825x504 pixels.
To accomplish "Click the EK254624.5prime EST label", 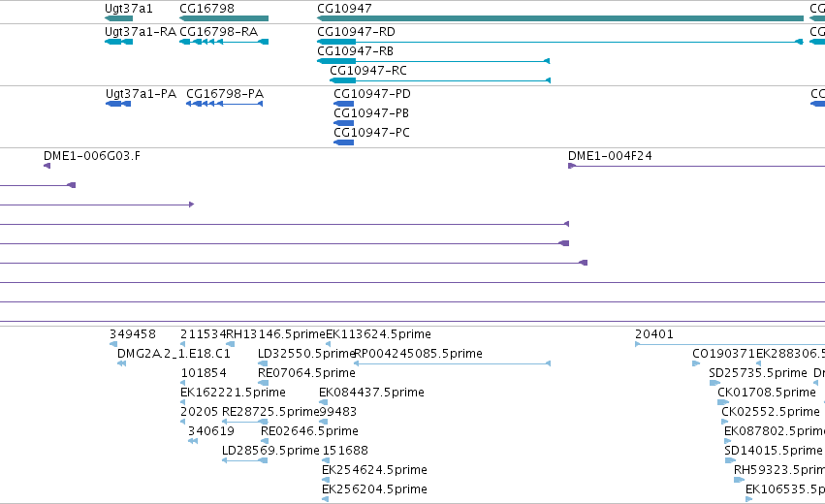I will [x=374, y=470].
